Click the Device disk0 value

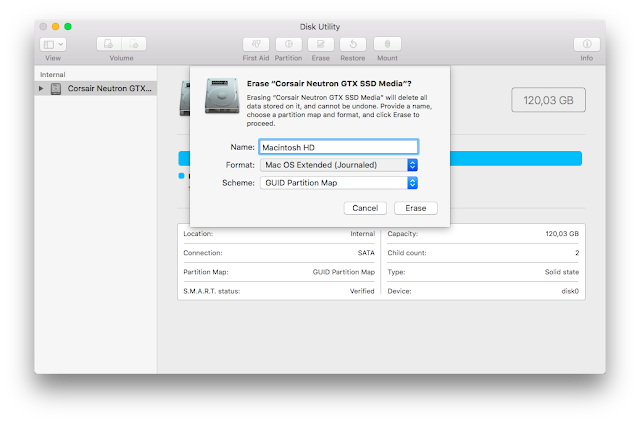pyautogui.click(x=570, y=291)
